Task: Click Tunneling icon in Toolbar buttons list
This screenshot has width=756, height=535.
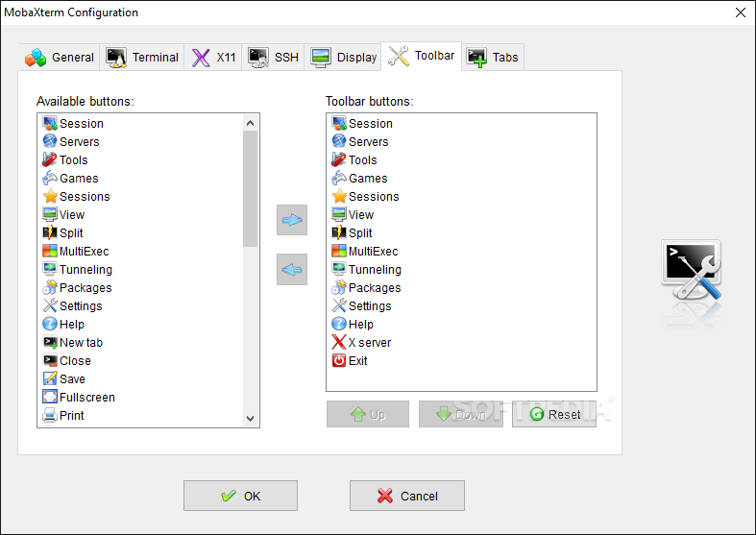Action: coord(339,269)
